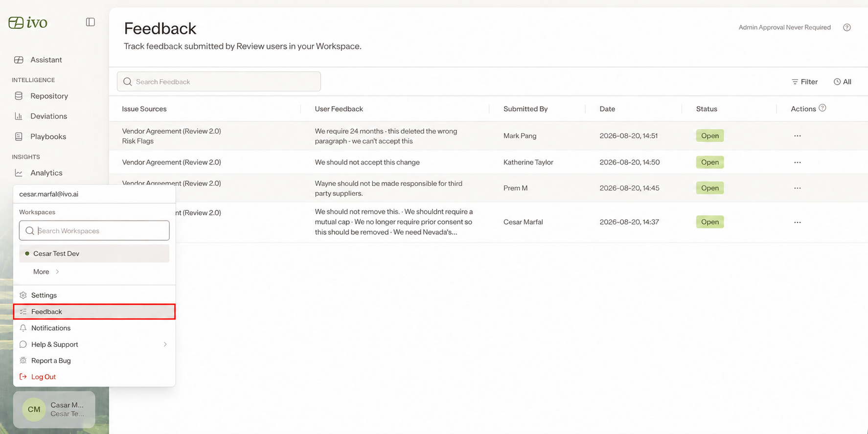Open Analytics from the sidebar

[x=46, y=173]
